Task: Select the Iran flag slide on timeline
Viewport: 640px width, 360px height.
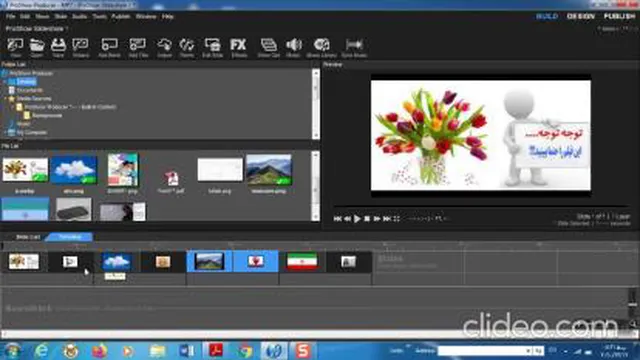Action: (x=302, y=262)
